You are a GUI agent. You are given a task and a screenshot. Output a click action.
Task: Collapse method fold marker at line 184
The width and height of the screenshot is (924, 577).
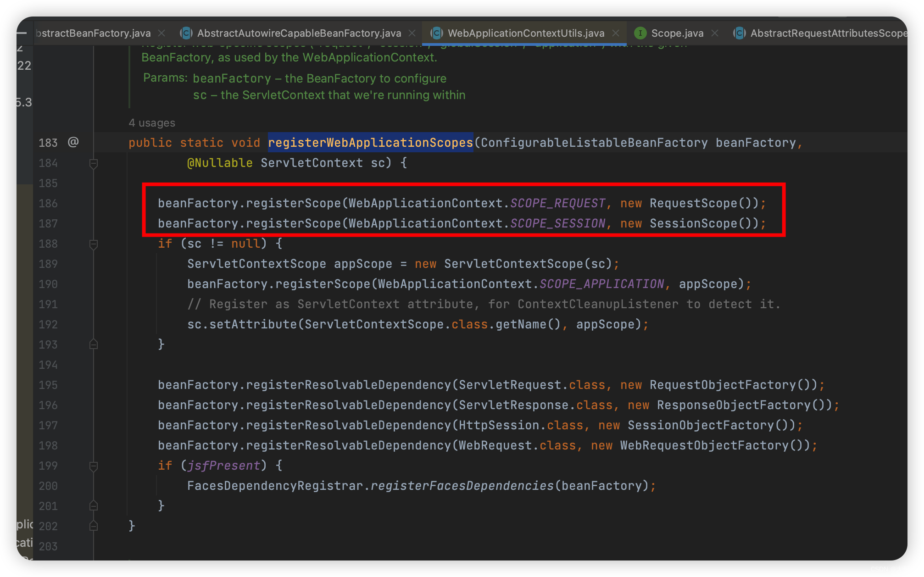tap(94, 163)
